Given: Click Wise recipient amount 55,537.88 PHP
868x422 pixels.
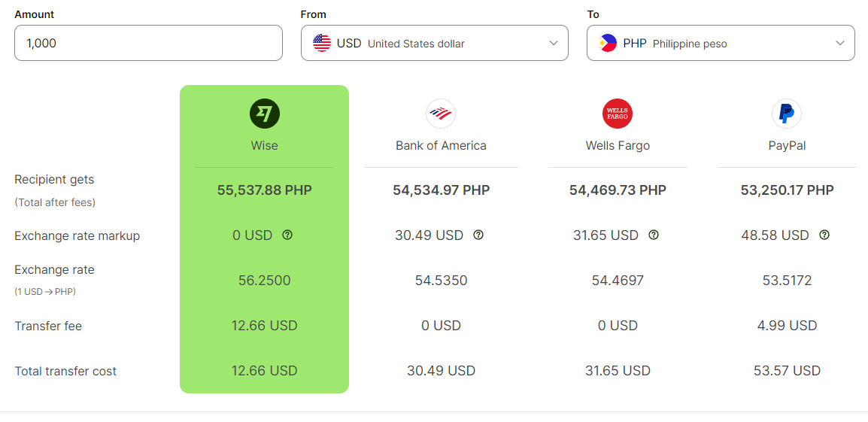Looking at the screenshot, I should [265, 190].
